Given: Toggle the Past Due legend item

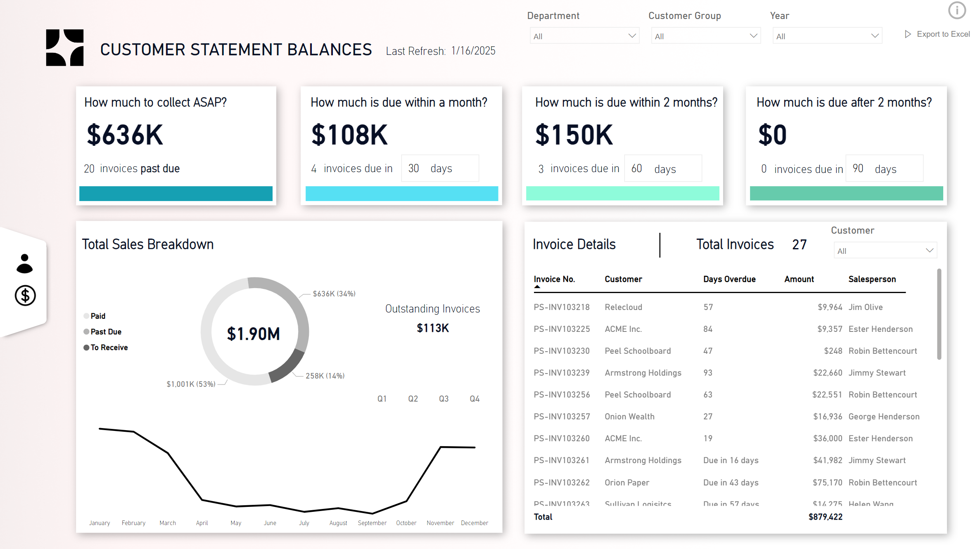Looking at the screenshot, I should tap(102, 331).
